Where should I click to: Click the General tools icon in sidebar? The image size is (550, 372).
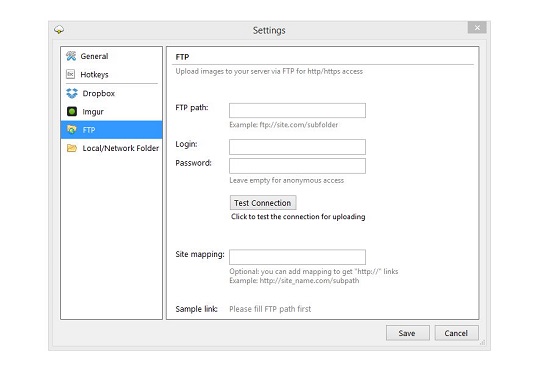coord(71,56)
